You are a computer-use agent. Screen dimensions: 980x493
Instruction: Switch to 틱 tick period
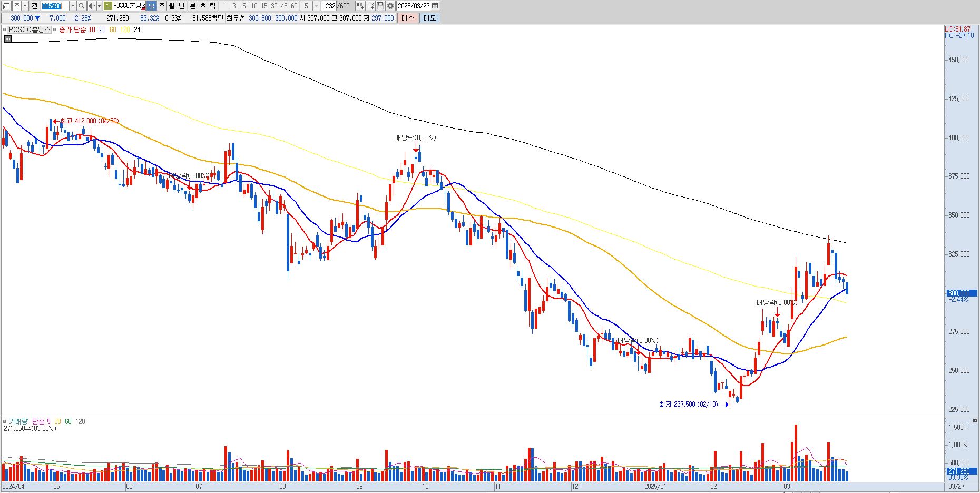tap(212, 6)
